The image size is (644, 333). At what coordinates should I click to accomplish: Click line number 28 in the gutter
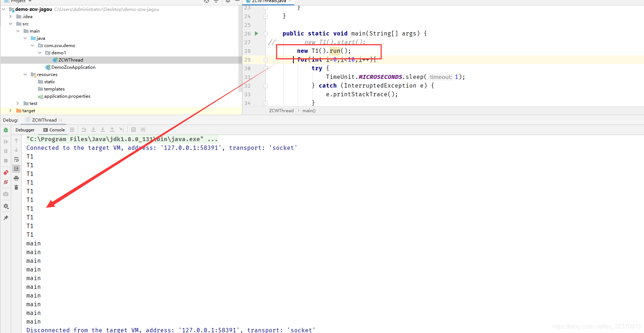tap(247, 51)
